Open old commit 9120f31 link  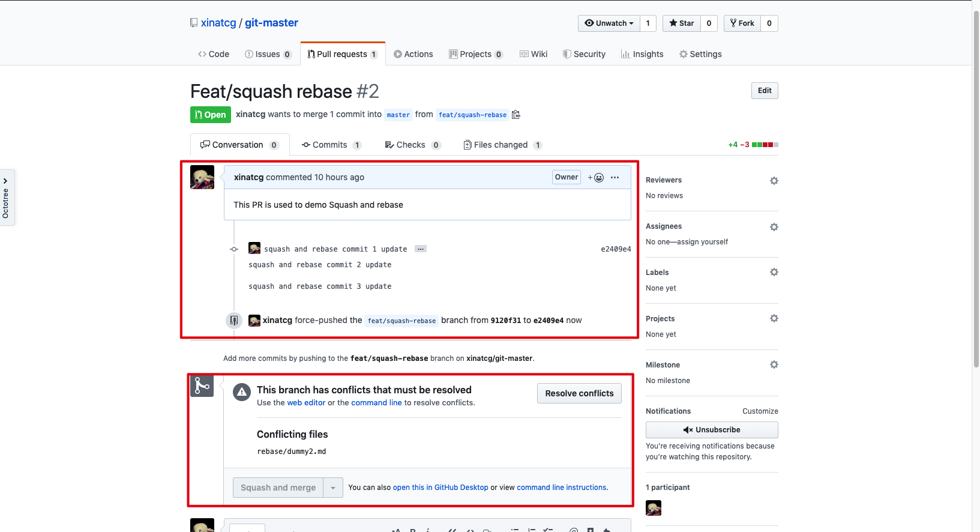click(x=506, y=321)
